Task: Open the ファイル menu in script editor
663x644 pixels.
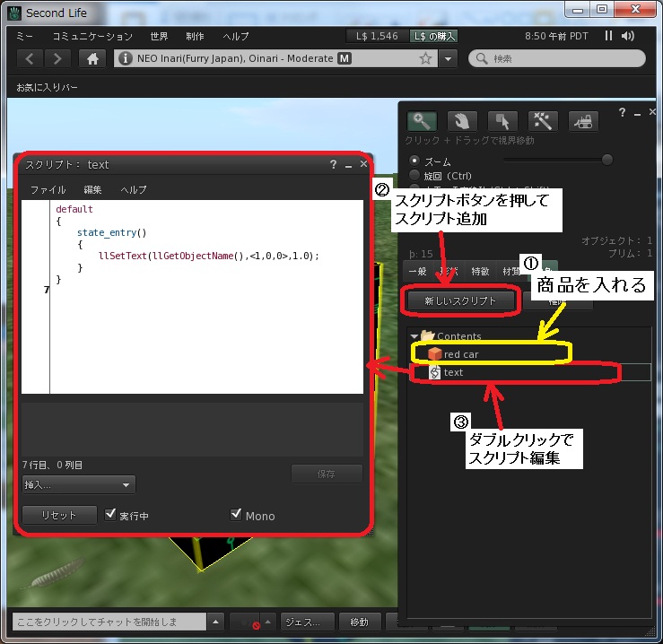Action: [48, 190]
